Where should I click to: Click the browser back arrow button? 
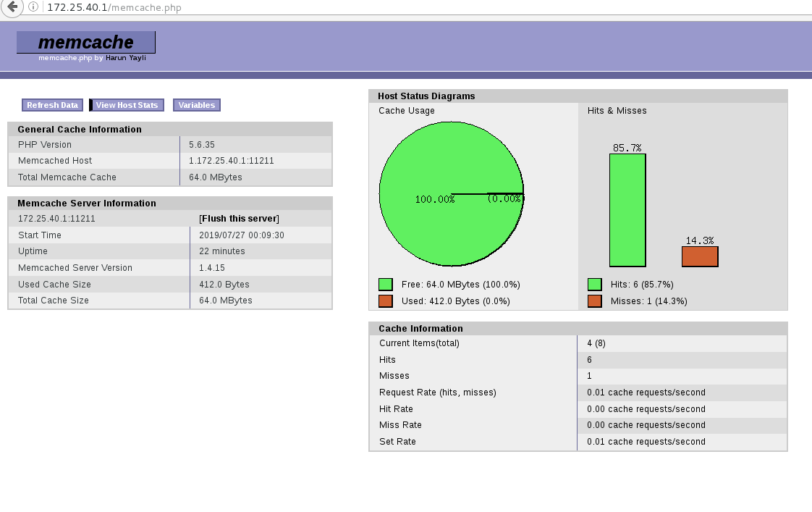click(x=12, y=7)
